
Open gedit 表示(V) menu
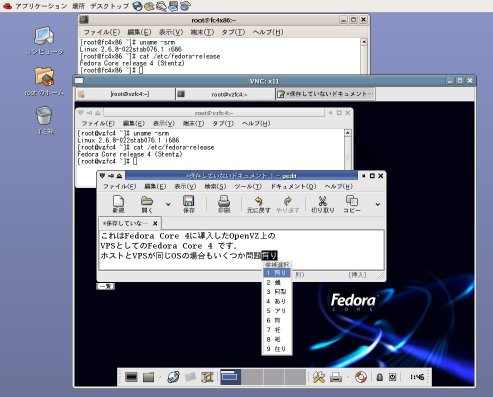pyautogui.click(x=185, y=186)
